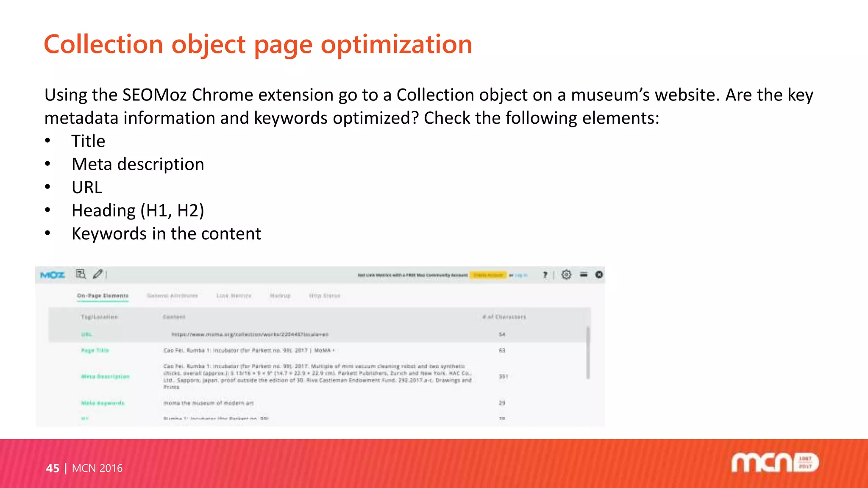This screenshot has width=868, height=488.
Task: Click the Moz logo in the toolbar
Action: [x=52, y=275]
